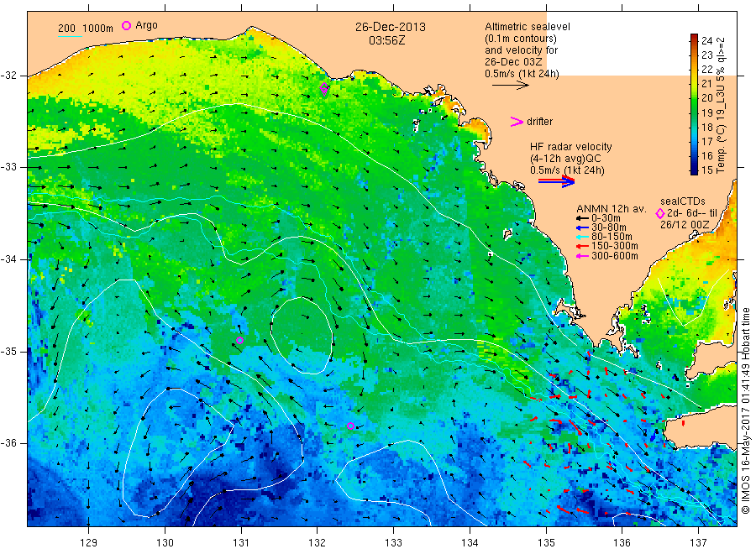This screenshot has height=554, width=756.
Task: Click the '17' colorbar tick label
Action: tap(706, 141)
